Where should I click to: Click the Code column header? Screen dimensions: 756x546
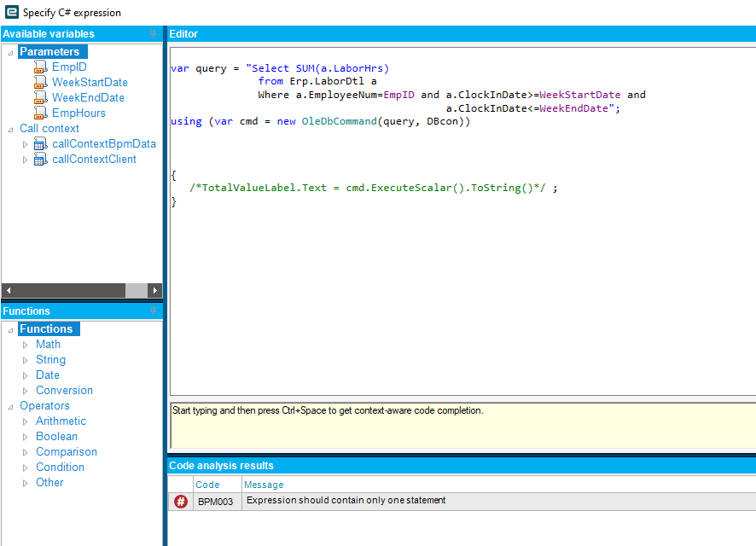(207, 485)
